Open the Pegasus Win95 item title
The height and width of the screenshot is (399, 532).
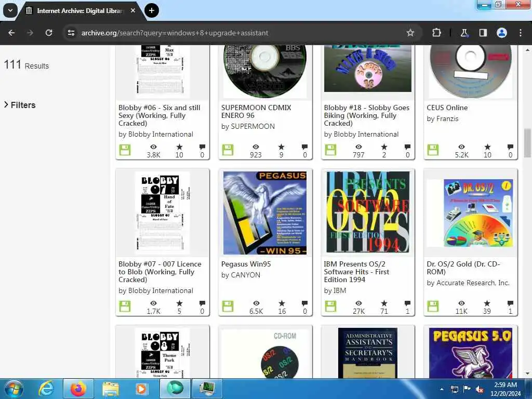[246, 264]
